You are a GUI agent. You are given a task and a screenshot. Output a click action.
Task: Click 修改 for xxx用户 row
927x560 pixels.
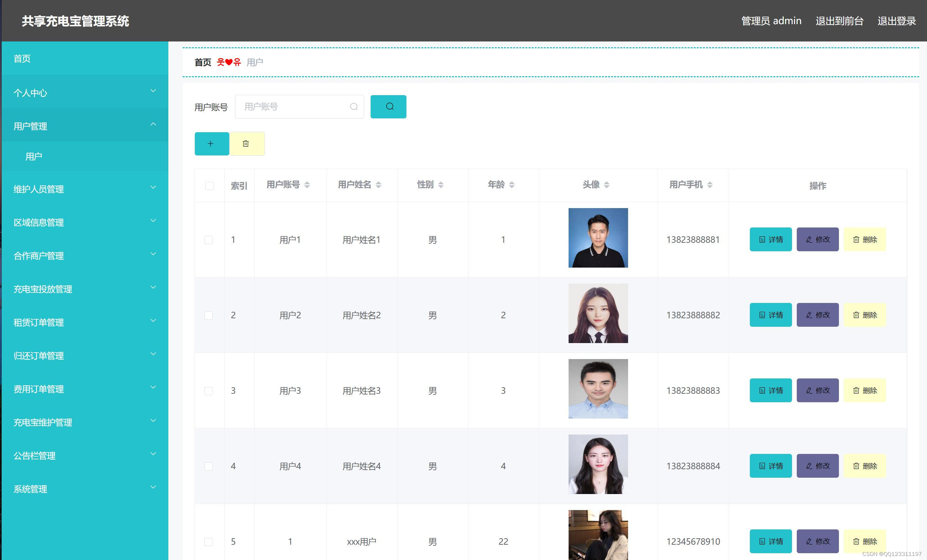point(818,542)
